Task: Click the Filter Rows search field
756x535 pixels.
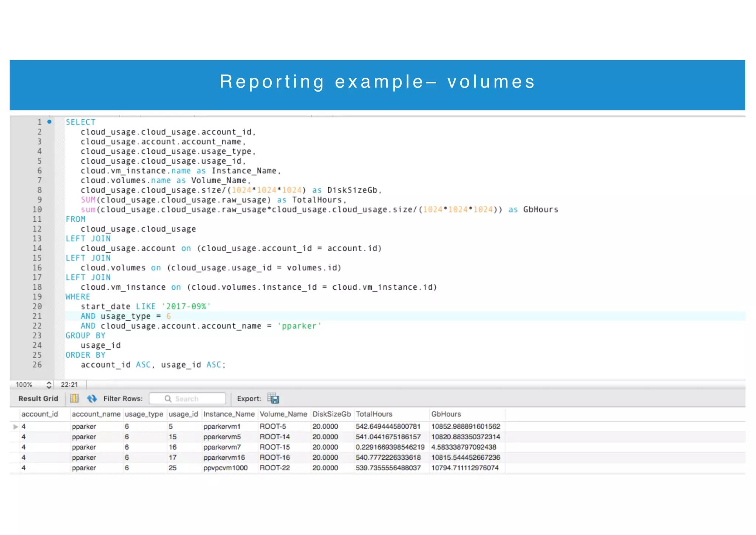Action: tap(192, 399)
